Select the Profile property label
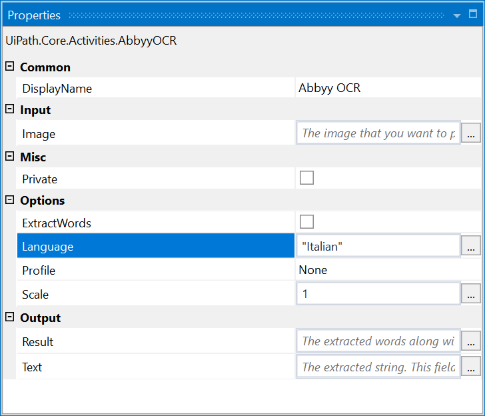This screenshot has width=485, height=416. pos(38,270)
